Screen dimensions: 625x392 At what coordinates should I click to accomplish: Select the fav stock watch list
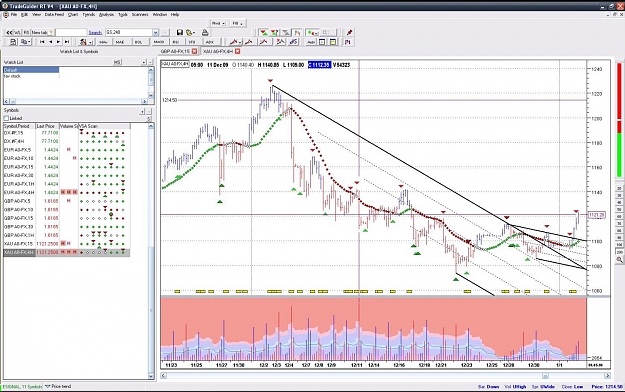31,76
